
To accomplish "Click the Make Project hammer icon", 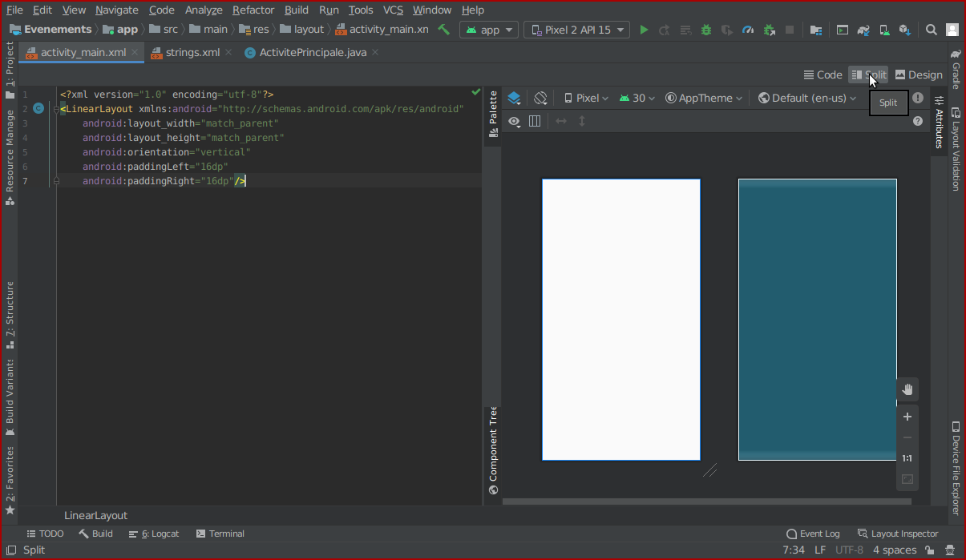I will (443, 30).
